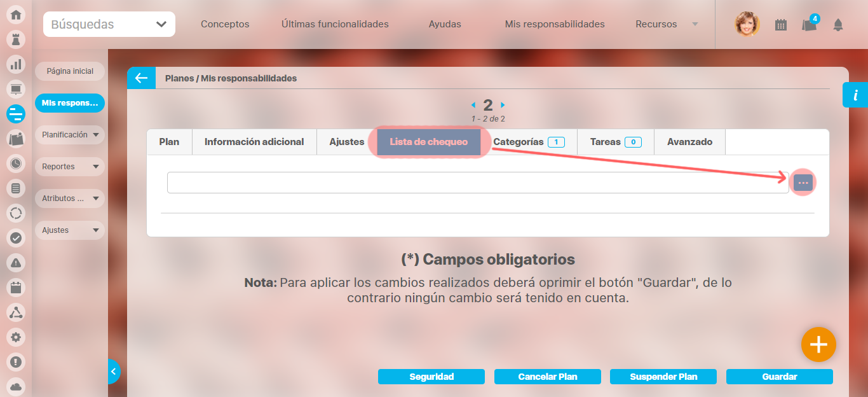Click the checklist text input field

[x=477, y=183]
